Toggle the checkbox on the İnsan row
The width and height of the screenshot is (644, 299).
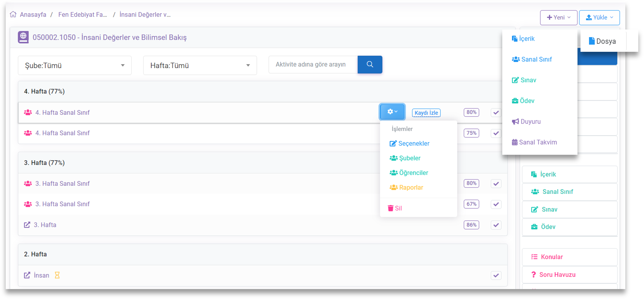point(496,276)
